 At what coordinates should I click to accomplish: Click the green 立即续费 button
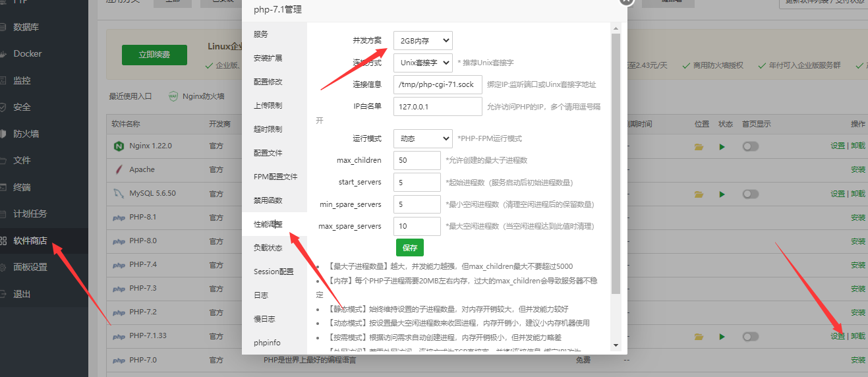[x=154, y=55]
